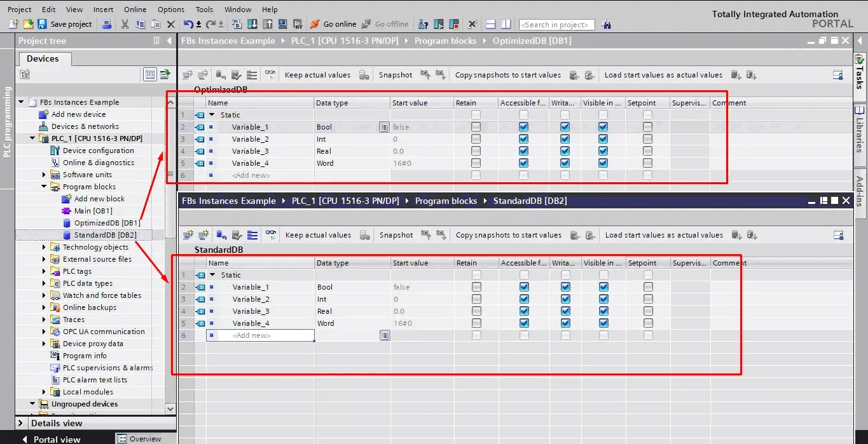Click the OptimizedDB editor options icon at toolbar end
868x444 pixels.
click(838, 75)
